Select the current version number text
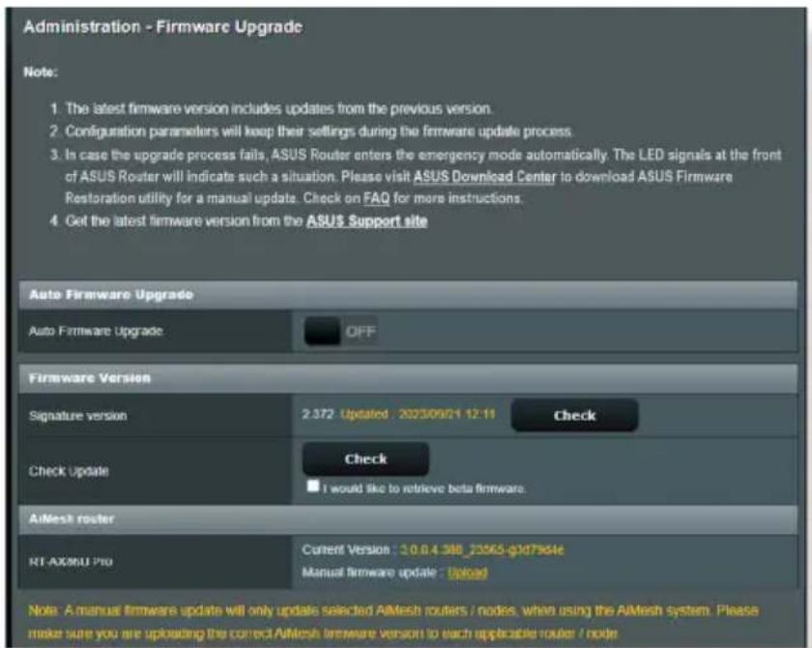The height and width of the screenshot is (648, 812). (481, 550)
